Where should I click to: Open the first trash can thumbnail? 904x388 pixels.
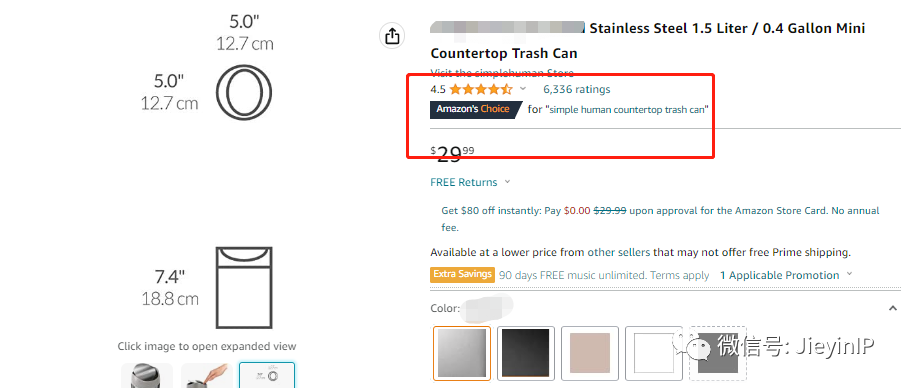click(147, 375)
